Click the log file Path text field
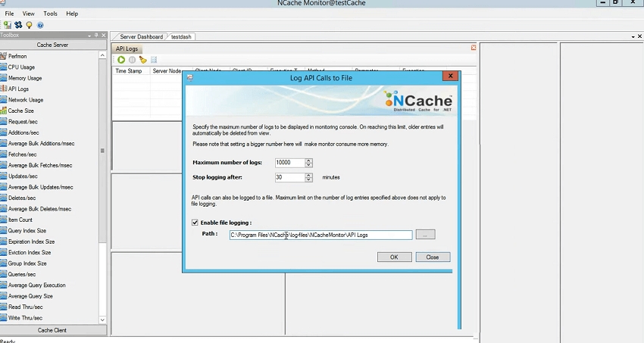The height and width of the screenshot is (343, 644). (x=320, y=235)
